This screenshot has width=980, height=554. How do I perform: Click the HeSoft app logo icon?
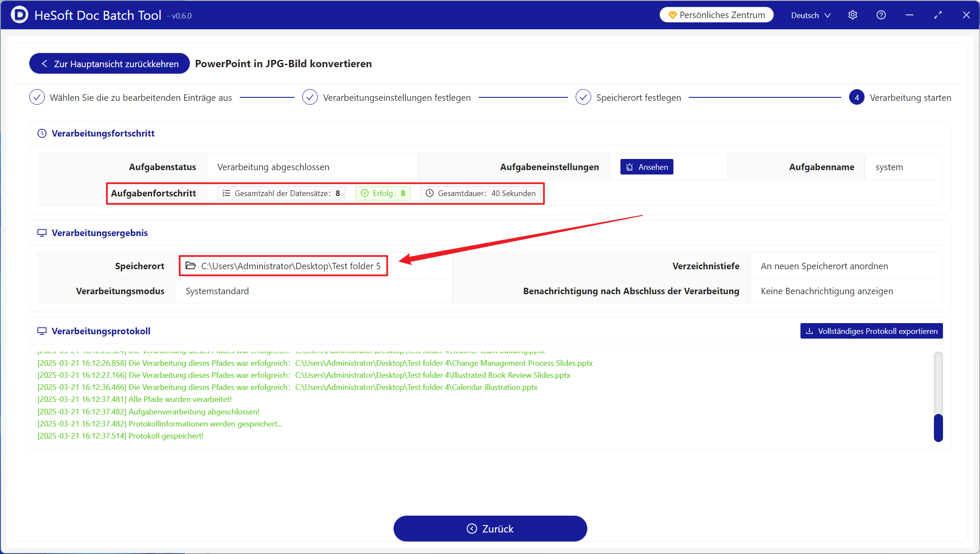pyautogui.click(x=19, y=15)
